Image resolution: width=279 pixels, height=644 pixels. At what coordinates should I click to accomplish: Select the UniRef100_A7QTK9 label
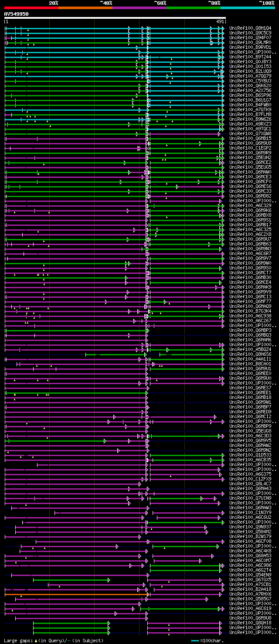click(250, 109)
